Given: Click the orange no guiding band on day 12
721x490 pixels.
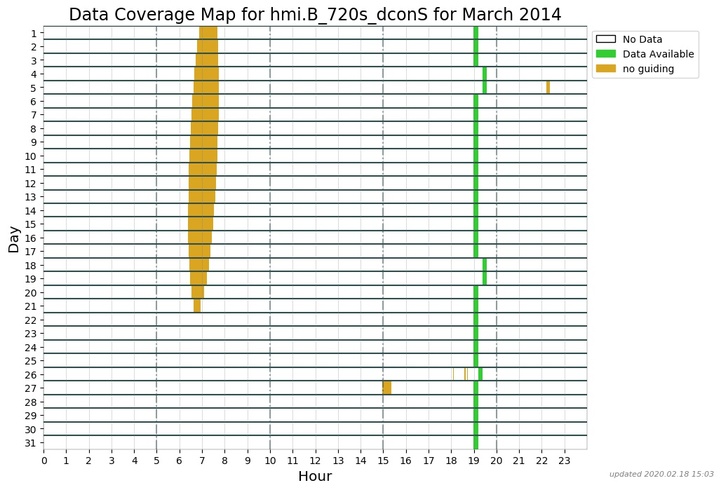Looking at the screenshot, I should click(x=203, y=183).
